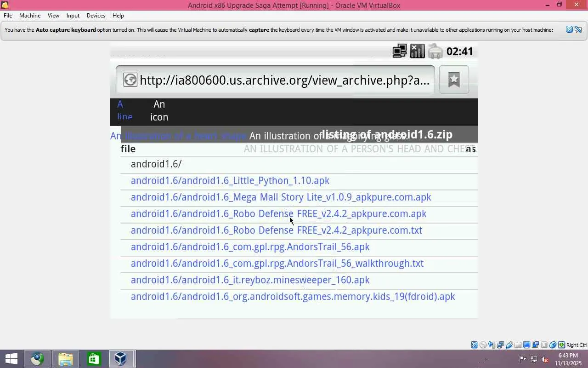Viewport: 588px width, 368px height.
Task: Click the recording status indicator icon
Action: click(x=536, y=345)
